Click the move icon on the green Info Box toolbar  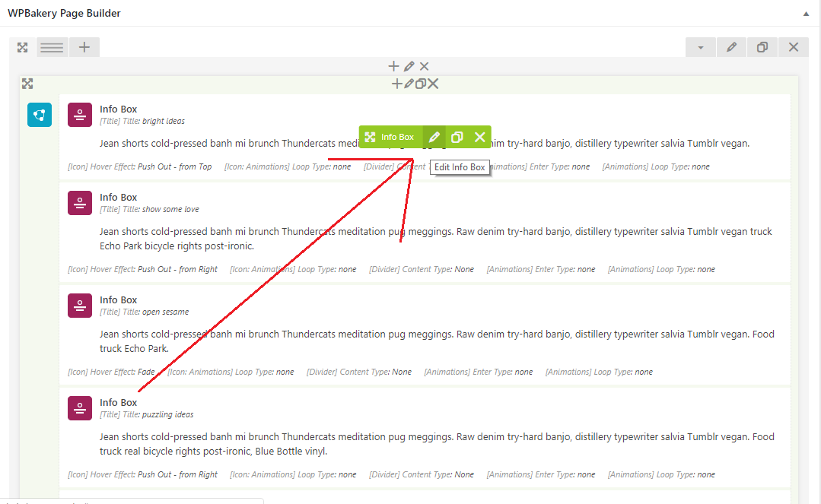371,137
